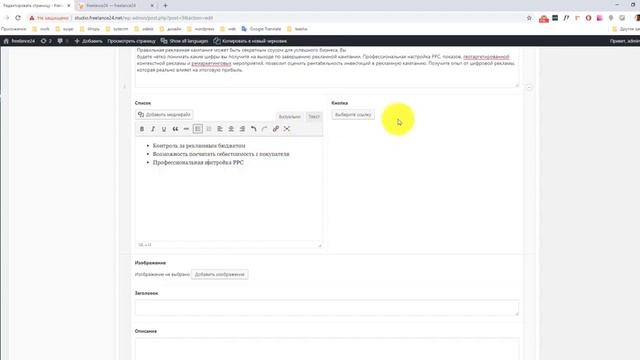Open fullscreen mode of Список editor
Viewport: 640px width, 360px height.
287,129
